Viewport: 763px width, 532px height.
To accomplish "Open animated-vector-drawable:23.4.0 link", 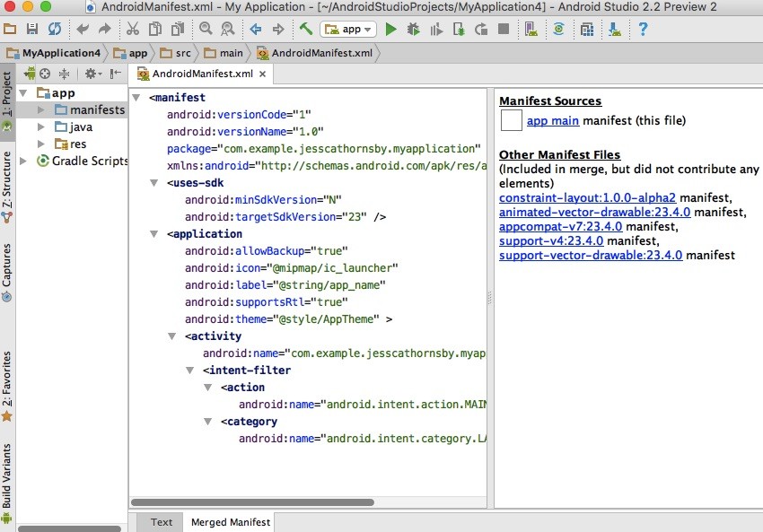I will point(594,212).
